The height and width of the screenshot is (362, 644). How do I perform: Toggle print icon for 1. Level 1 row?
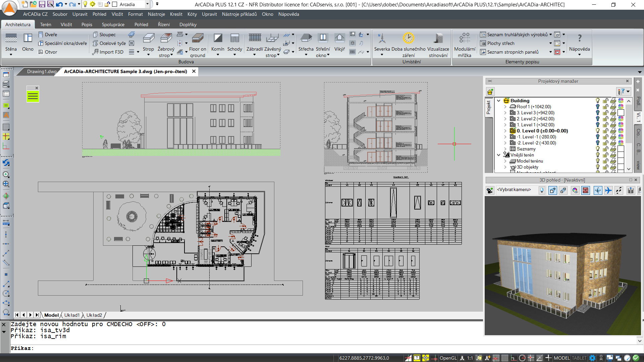click(x=613, y=125)
